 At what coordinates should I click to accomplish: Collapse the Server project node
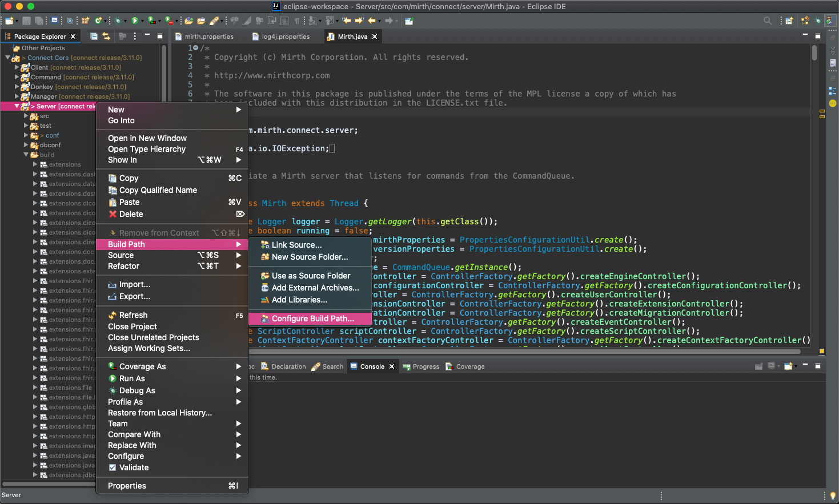(x=17, y=106)
